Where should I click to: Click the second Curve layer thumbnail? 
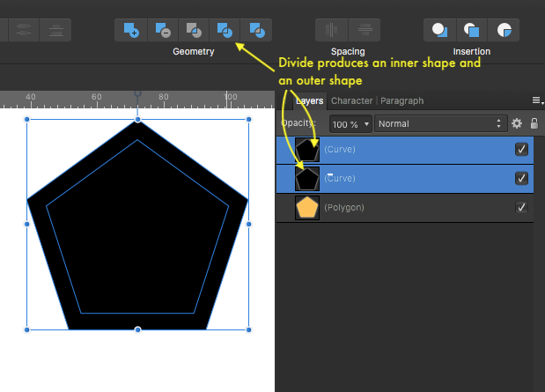tap(307, 179)
